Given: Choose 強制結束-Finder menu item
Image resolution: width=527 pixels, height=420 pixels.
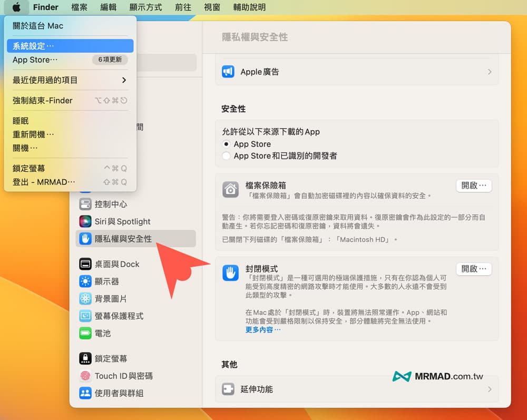Looking at the screenshot, I should pyautogui.click(x=70, y=101).
